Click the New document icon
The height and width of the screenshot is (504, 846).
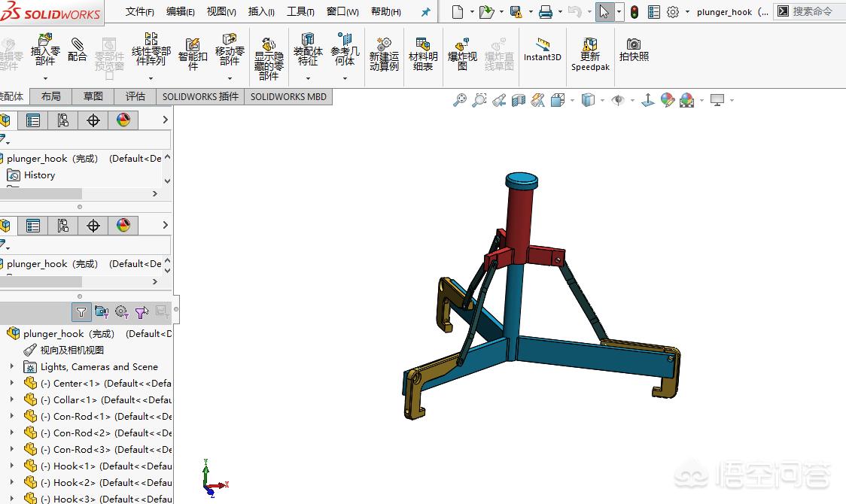click(458, 12)
